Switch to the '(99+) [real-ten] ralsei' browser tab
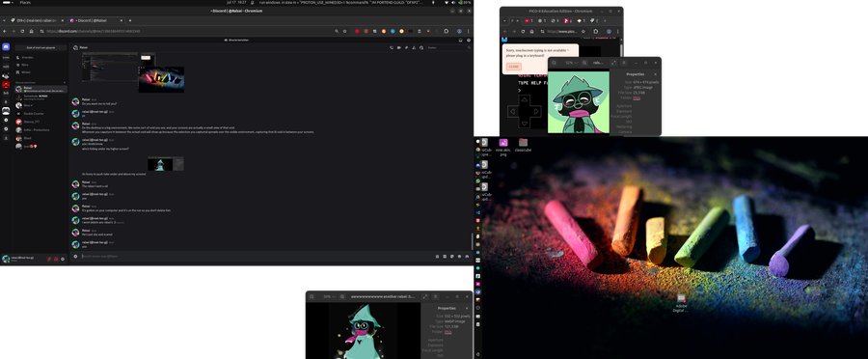The height and width of the screenshot is (359, 868). point(37,20)
